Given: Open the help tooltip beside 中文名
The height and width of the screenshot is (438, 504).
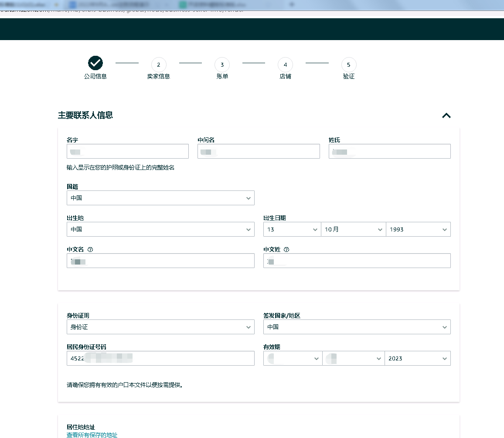Looking at the screenshot, I should (x=90, y=249).
